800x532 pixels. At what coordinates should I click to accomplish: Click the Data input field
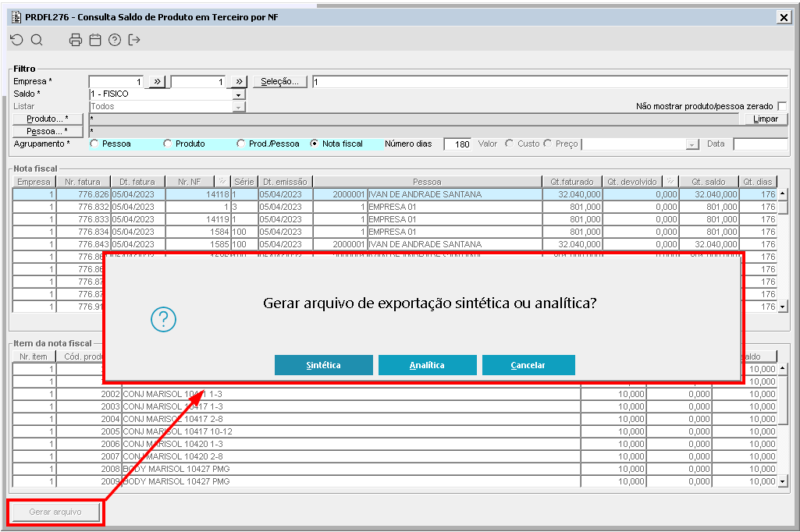pyautogui.click(x=760, y=144)
